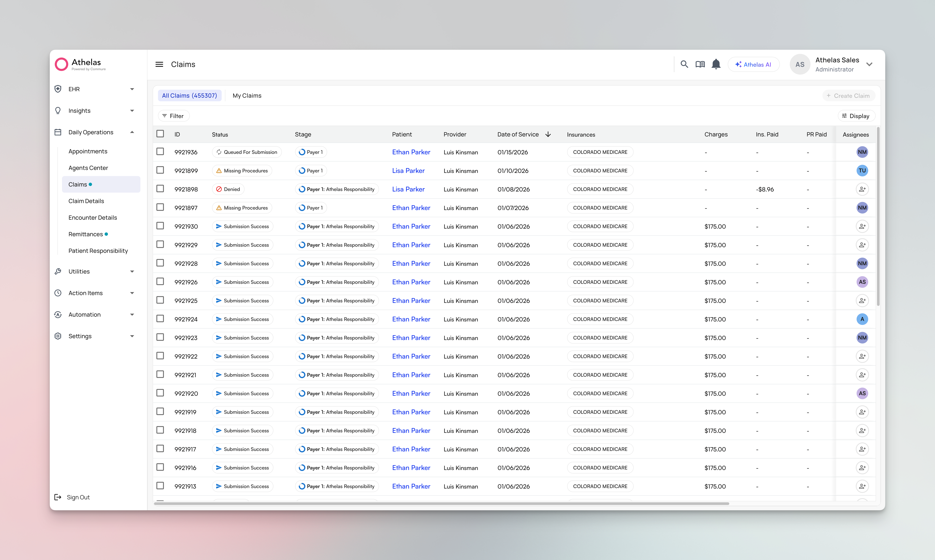Open the notifications bell
Viewport: 935px width, 560px height.
(716, 64)
